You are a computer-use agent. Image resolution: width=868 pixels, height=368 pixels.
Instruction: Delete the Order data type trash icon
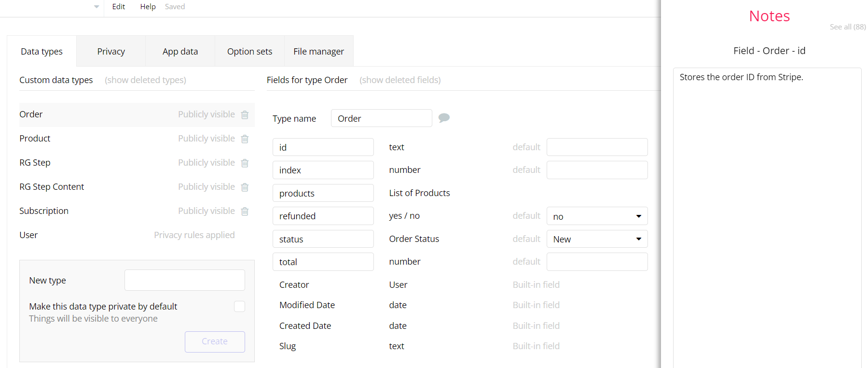[245, 115]
